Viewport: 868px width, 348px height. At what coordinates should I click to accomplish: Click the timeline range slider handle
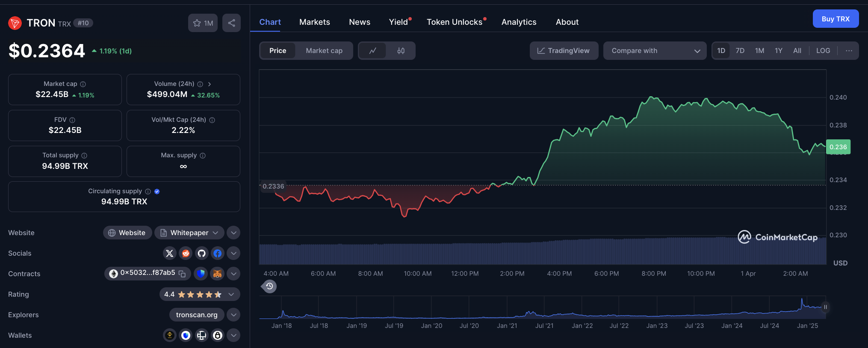825,307
